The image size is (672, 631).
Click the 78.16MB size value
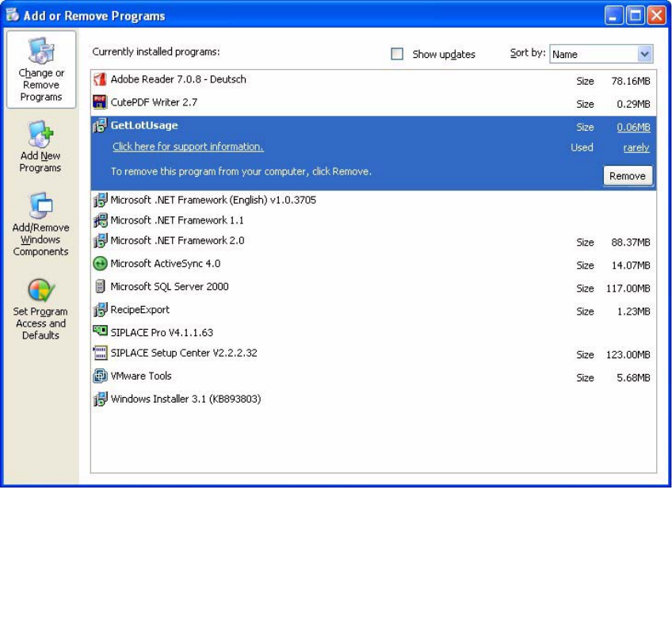tap(631, 81)
